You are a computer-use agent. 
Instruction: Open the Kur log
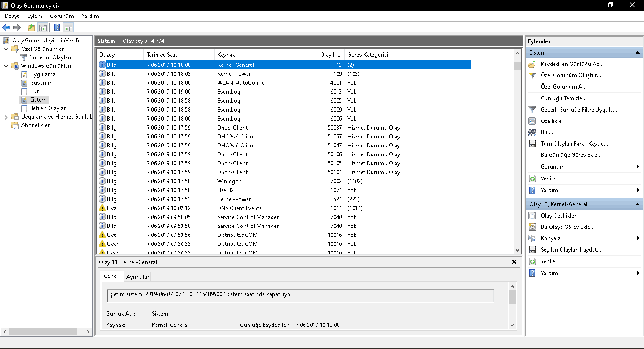(x=34, y=91)
